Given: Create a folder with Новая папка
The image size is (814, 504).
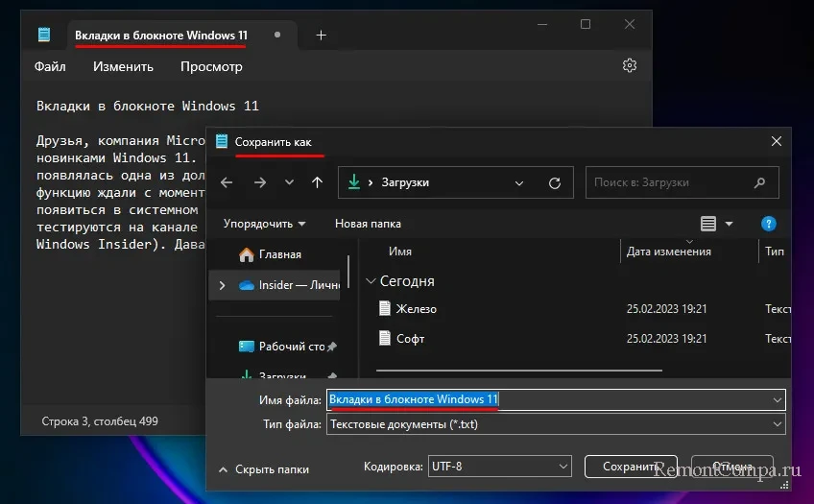Looking at the screenshot, I should (x=368, y=224).
